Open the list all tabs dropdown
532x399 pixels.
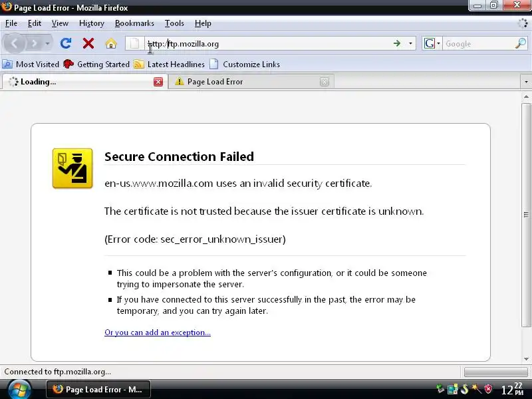(x=526, y=82)
